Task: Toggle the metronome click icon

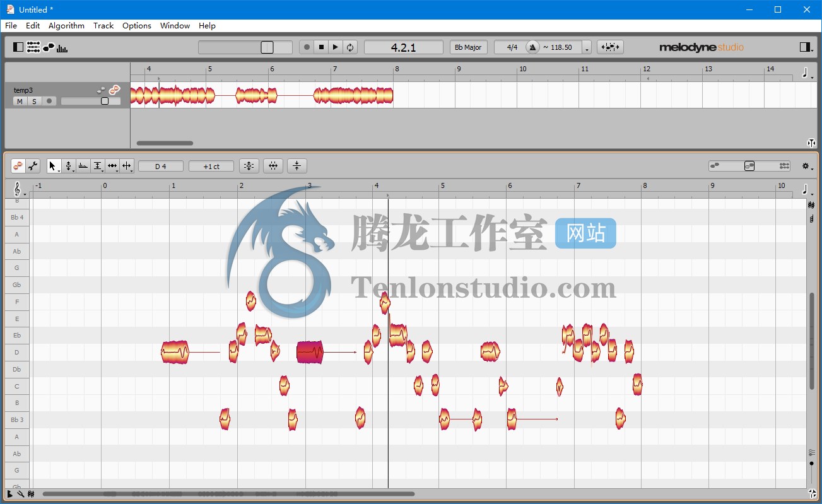Action: (533, 47)
